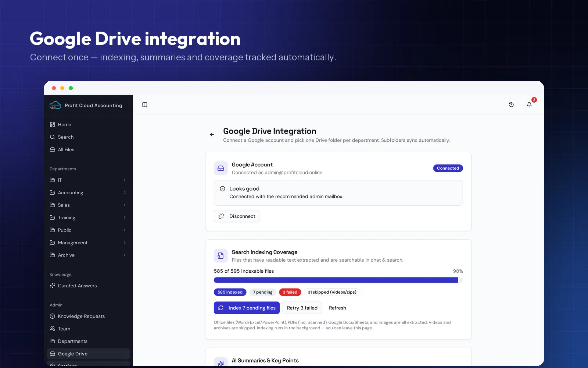
Task: Click 'Connected as admin@profitcloud.online' text
Action: [x=277, y=173]
